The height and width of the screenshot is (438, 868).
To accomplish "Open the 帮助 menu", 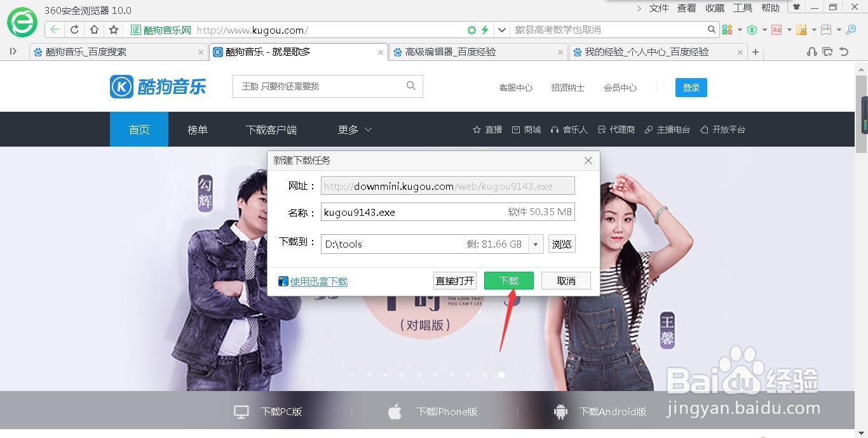I will (770, 8).
